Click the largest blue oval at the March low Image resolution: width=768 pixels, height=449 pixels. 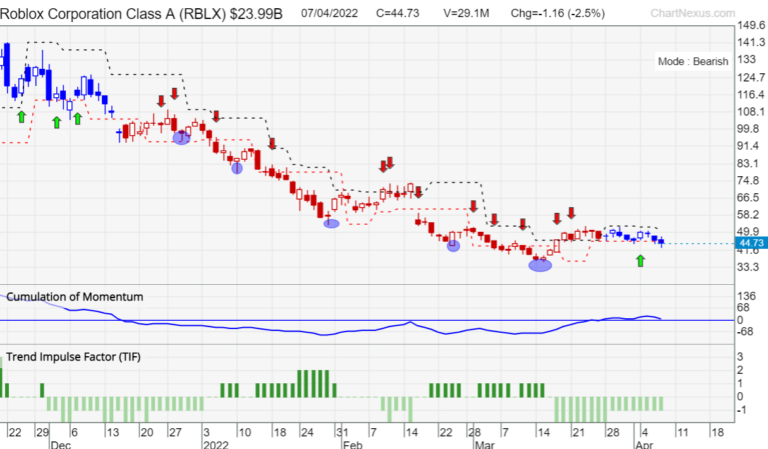(x=540, y=265)
